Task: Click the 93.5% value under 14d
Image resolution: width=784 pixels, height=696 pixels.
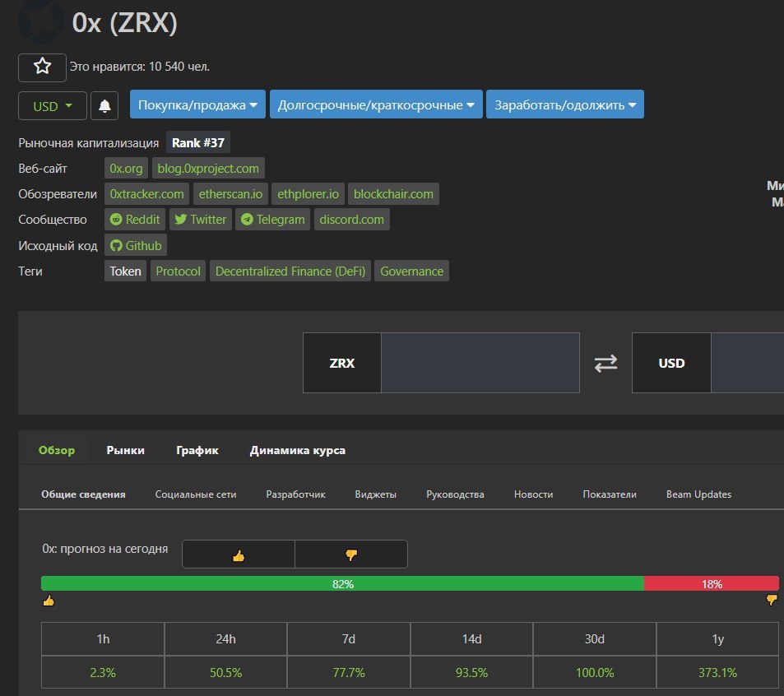Action: tap(471, 672)
